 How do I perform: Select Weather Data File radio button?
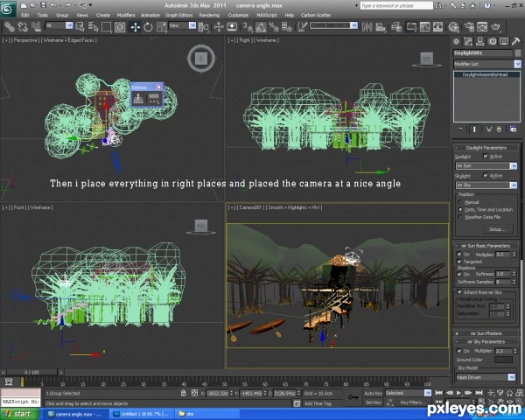click(460, 217)
